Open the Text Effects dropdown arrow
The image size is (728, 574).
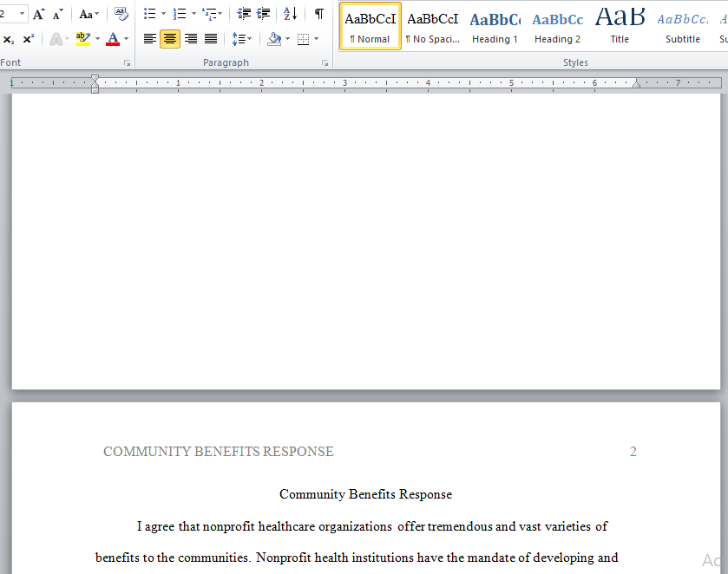[x=68, y=39]
